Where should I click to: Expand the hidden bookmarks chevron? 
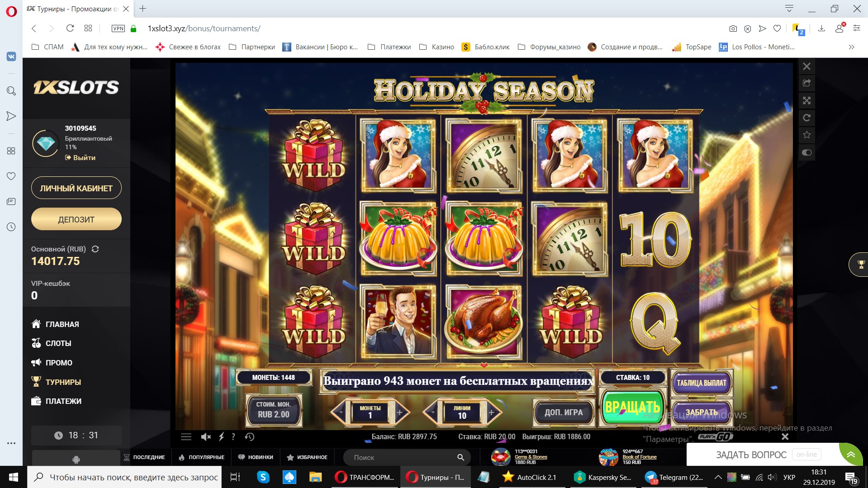click(851, 47)
